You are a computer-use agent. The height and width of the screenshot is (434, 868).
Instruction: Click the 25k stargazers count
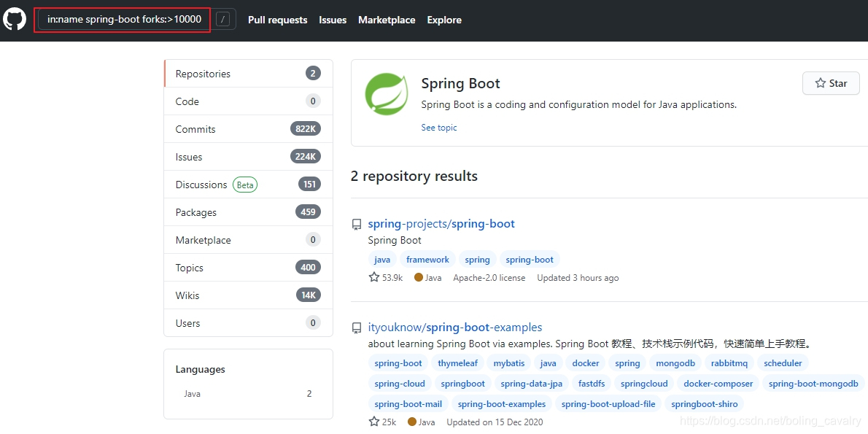(x=382, y=422)
